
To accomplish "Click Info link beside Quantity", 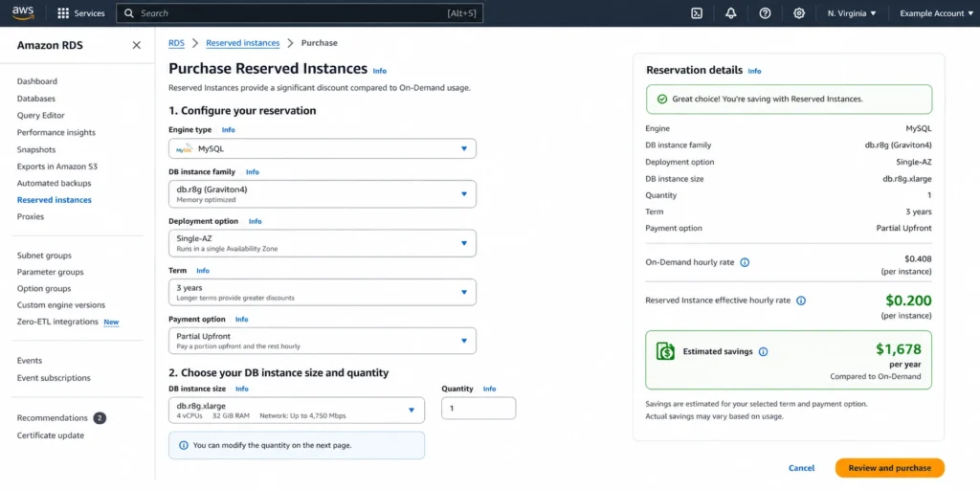I will click(489, 389).
